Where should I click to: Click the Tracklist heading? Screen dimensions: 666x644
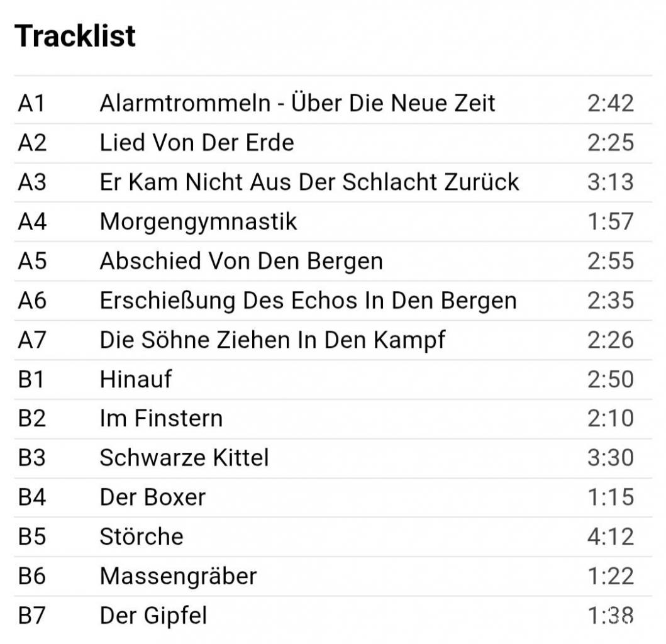pos(75,36)
